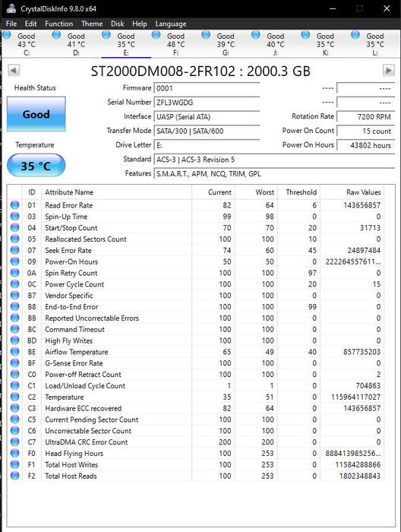Click status icon for G-Sense Error Rate
This screenshot has width=401, height=532.
(14, 363)
